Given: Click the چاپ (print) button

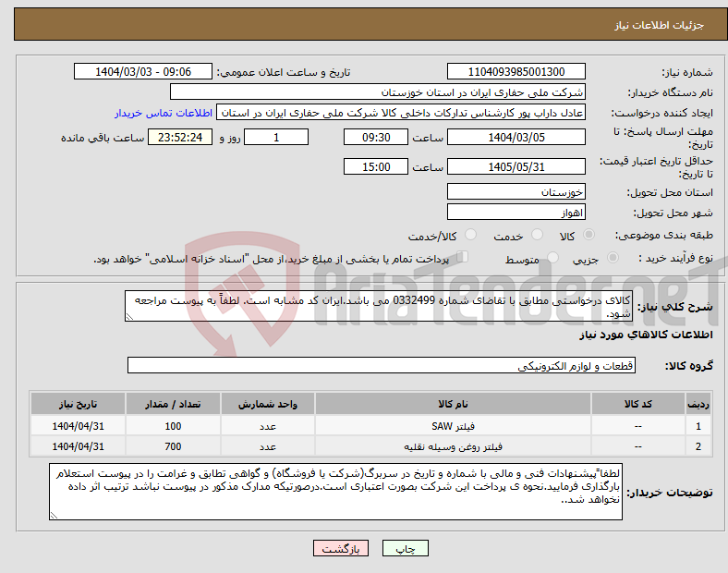Looking at the screenshot, I should point(405,548).
